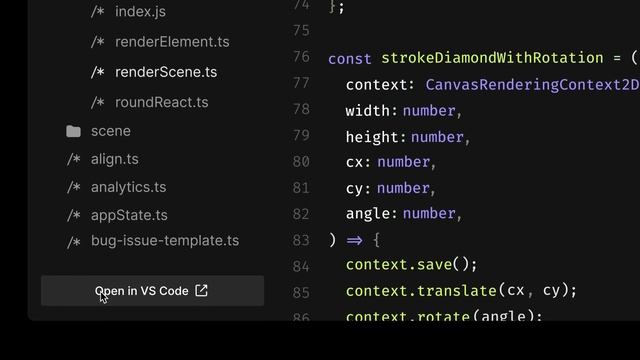Image resolution: width=640 pixels, height=360 pixels.
Task: Click the scene folder icon
Action: click(x=73, y=131)
